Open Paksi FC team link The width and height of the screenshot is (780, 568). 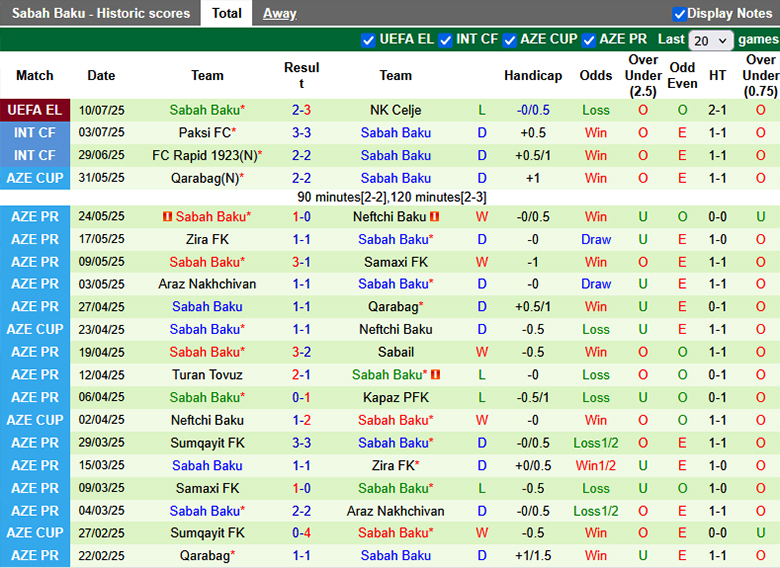207,133
